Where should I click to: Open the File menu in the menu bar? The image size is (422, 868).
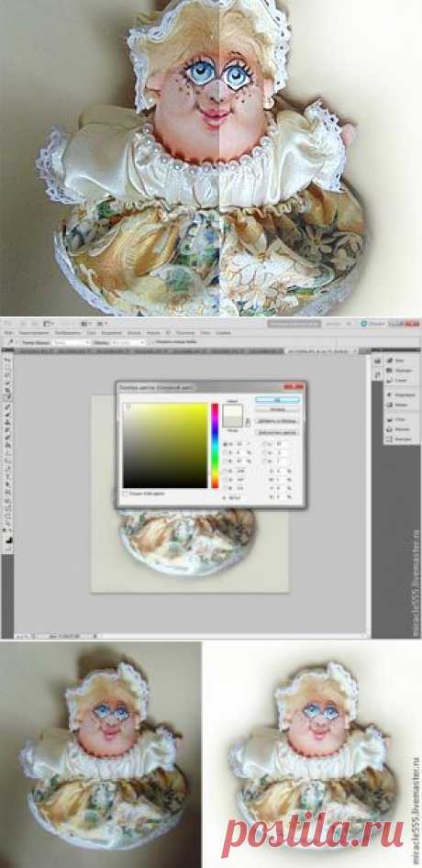point(8,332)
